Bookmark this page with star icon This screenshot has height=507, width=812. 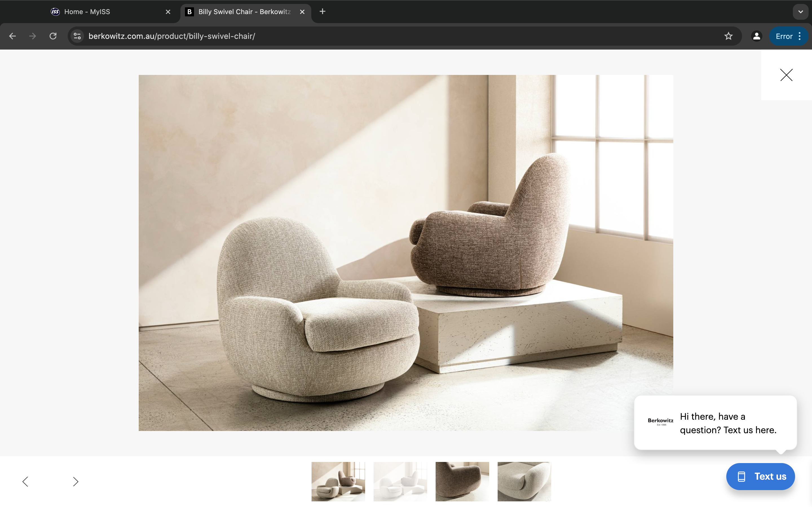click(x=728, y=36)
